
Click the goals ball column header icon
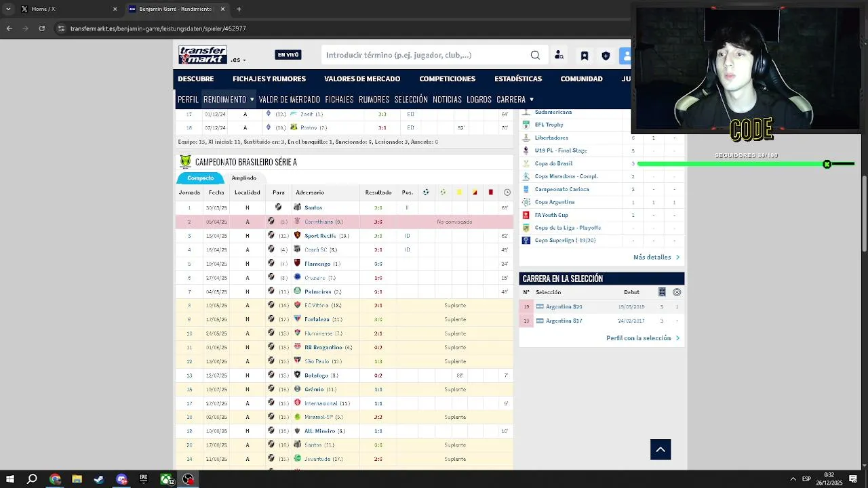pos(426,192)
